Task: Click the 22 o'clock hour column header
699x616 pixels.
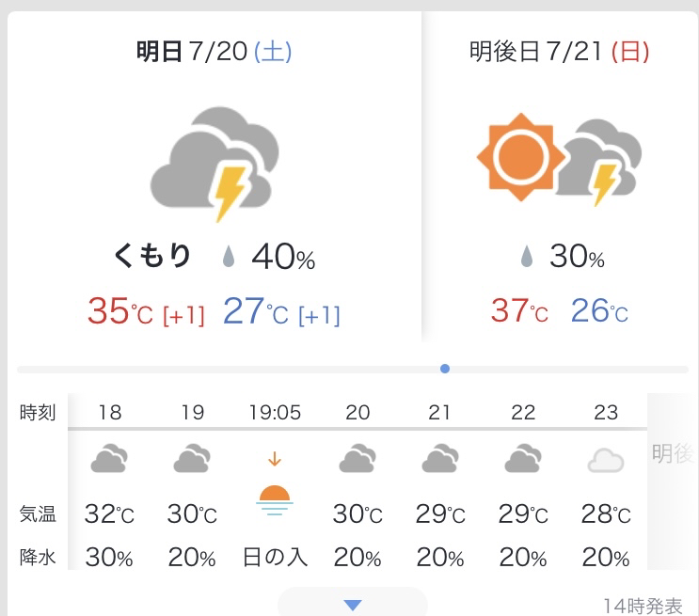Action: click(x=523, y=412)
